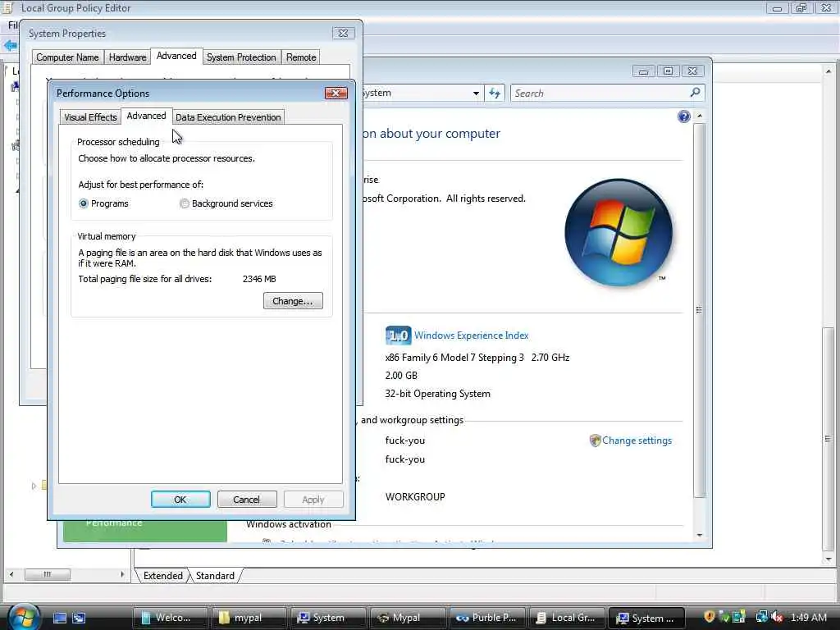840x630 pixels.
Task: Click the processor x86 Family 6 text
Action: pyautogui.click(x=477, y=358)
